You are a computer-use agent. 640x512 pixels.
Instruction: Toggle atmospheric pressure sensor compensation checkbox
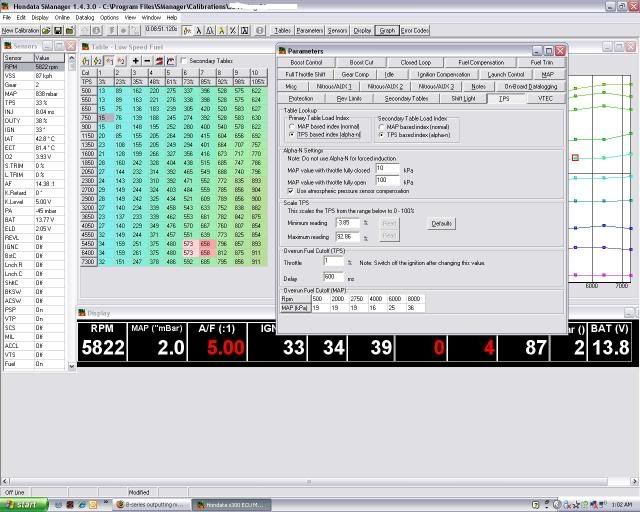coord(291,190)
